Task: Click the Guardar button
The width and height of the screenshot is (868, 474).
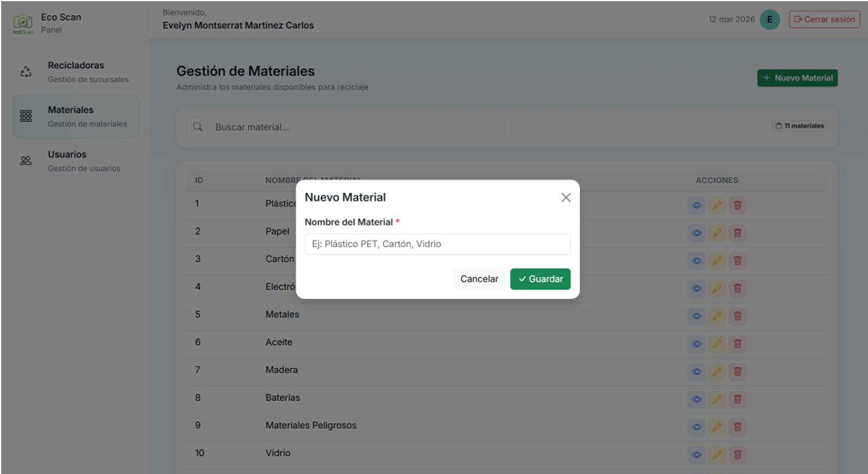Action: click(x=540, y=279)
